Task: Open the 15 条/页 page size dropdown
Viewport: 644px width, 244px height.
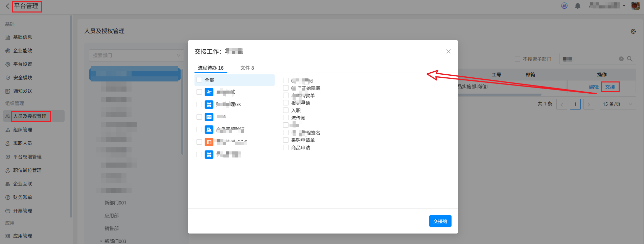Action: (x=617, y=104)
